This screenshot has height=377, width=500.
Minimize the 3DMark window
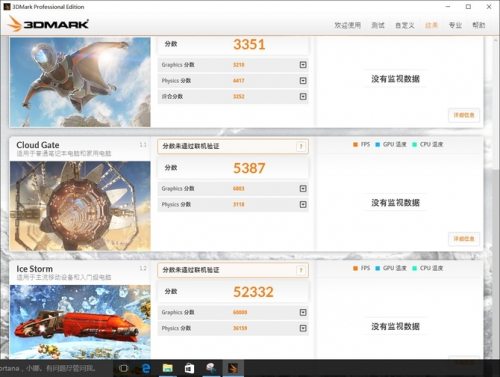click(448, 7)
